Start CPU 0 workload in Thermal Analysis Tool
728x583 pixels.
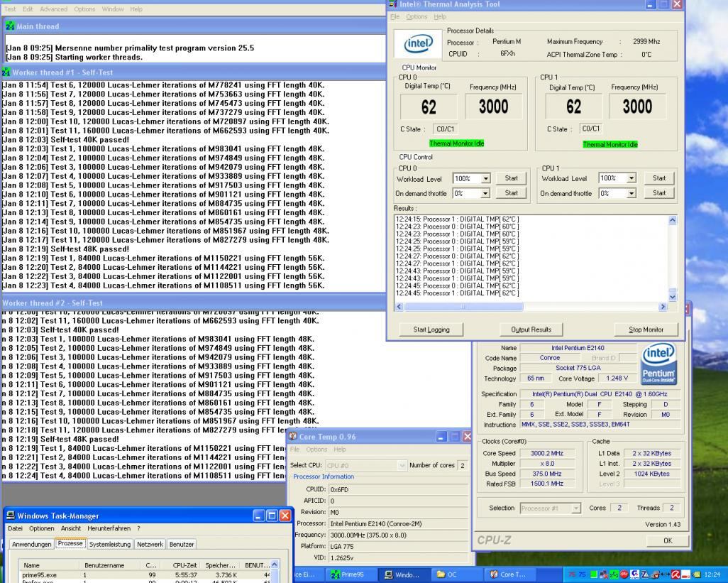click(x=511, y=178)
